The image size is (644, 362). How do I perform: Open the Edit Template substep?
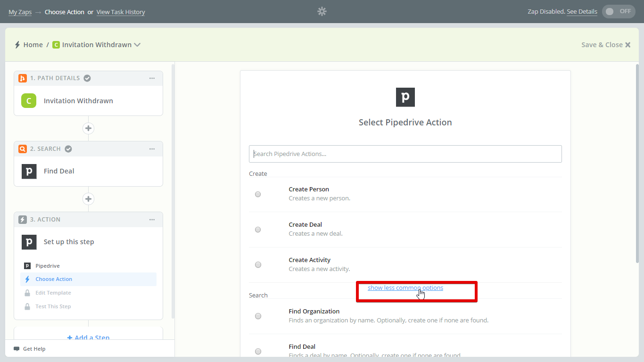point(89,293)
